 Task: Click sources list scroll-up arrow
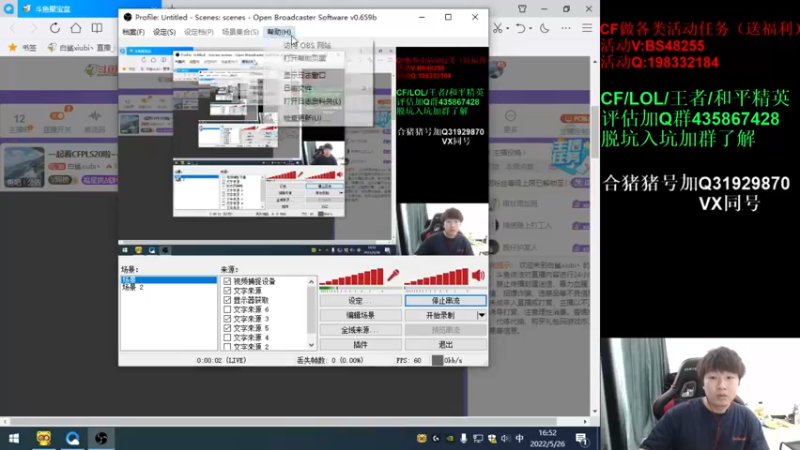point(311,282)
